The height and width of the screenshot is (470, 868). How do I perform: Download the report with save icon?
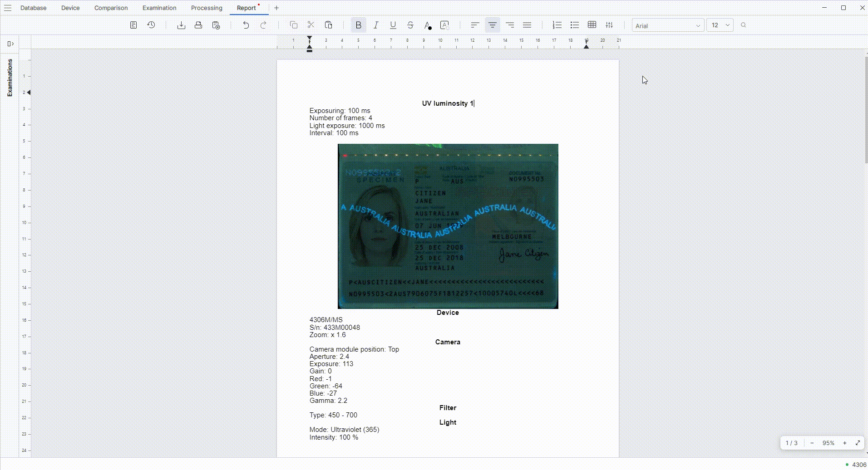(181, 25)
